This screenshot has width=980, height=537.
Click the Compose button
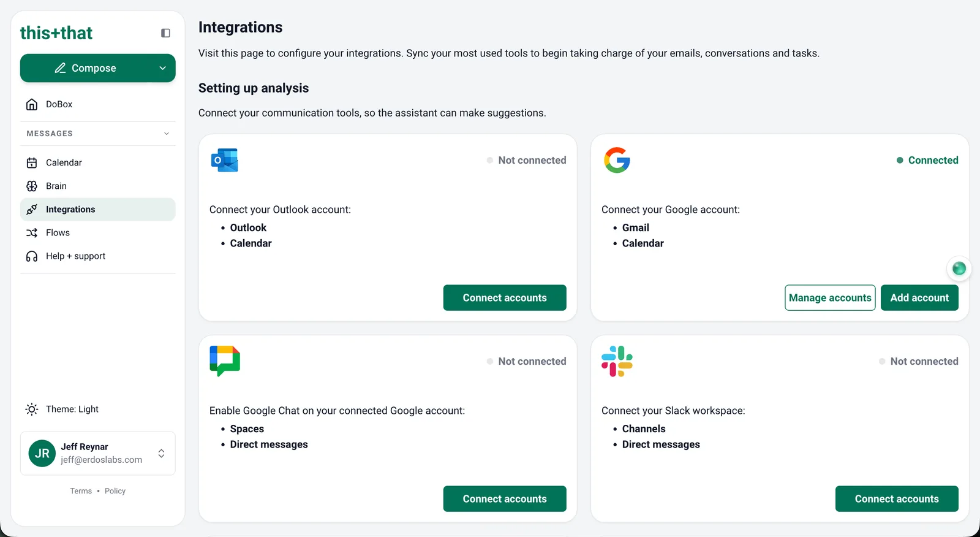click(x=86, y=68)
